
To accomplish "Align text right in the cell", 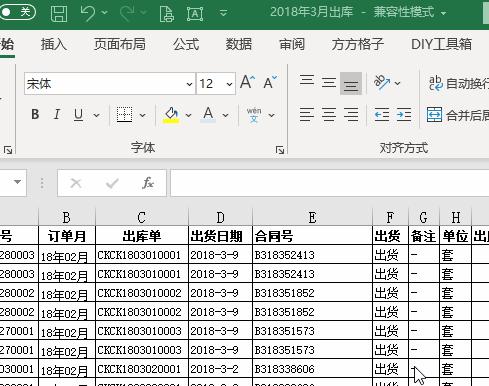I will click(351, 115).
